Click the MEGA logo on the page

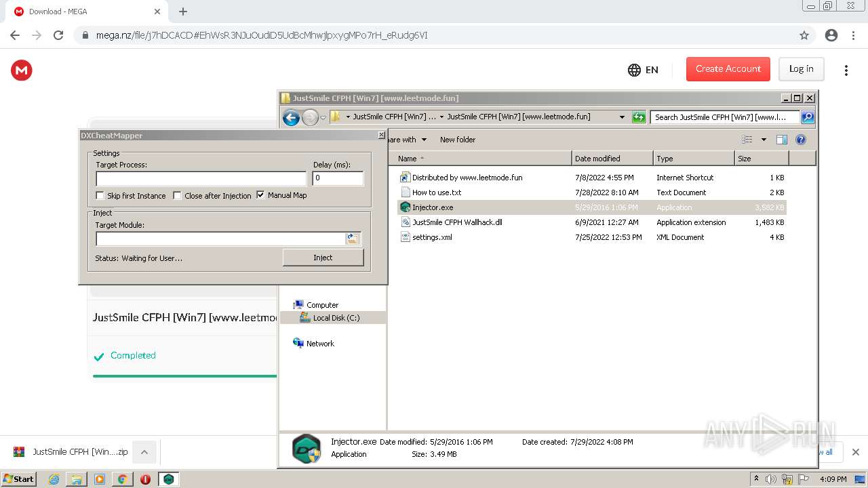click(x=22, y=70)
